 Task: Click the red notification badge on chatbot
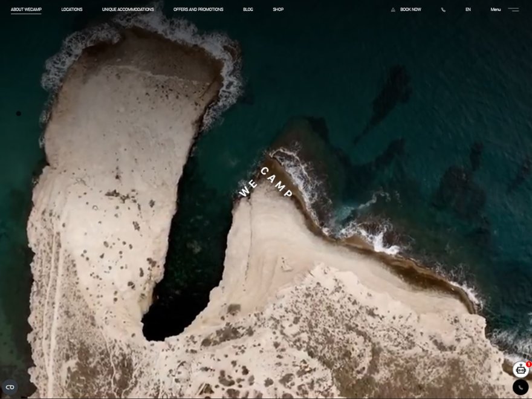(x=528, y=364)
